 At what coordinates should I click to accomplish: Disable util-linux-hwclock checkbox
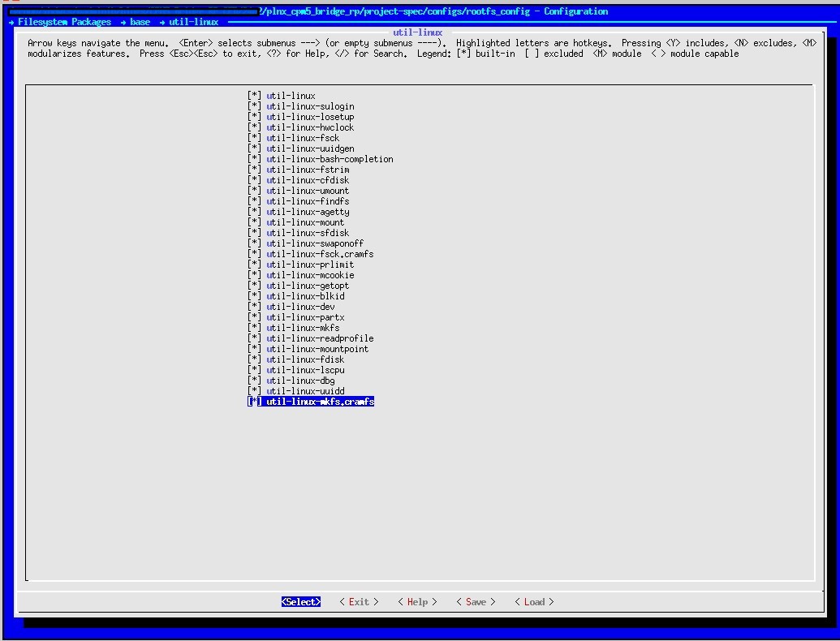(x=255, y=127)
